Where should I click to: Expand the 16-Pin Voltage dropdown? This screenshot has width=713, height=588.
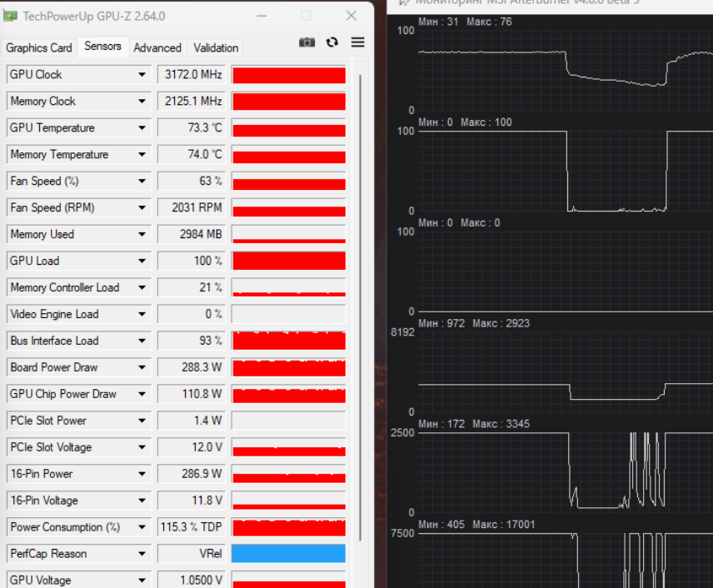[142, 501]
